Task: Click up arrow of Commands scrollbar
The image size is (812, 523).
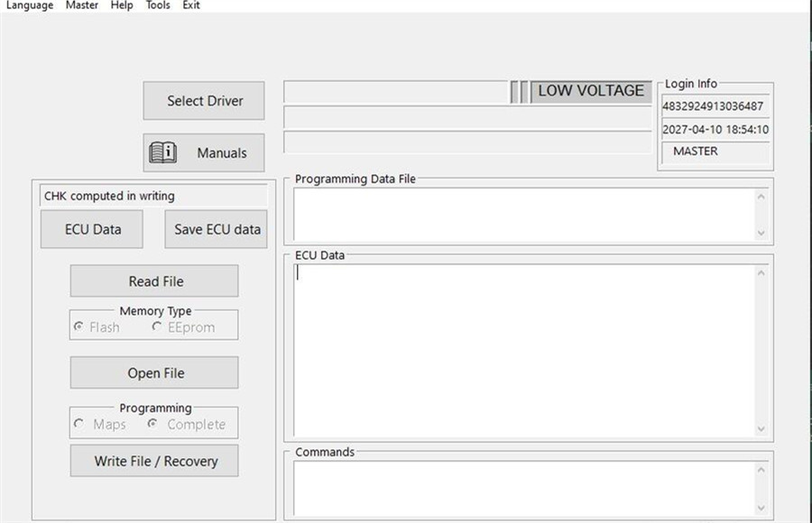Action: 761,470
